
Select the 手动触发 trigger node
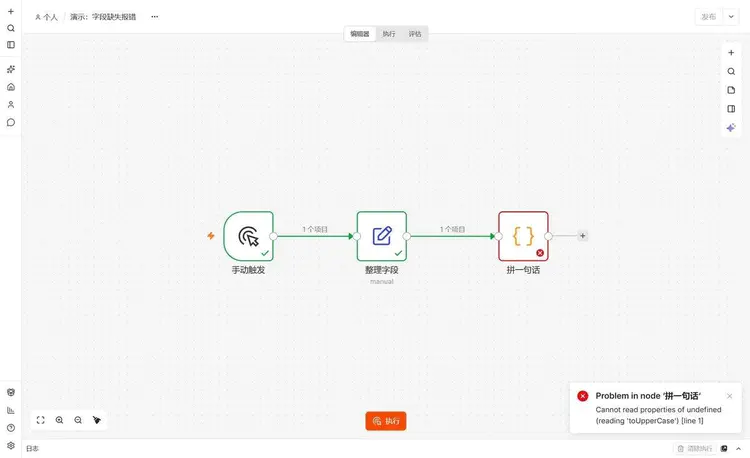(x=248, y=236)
